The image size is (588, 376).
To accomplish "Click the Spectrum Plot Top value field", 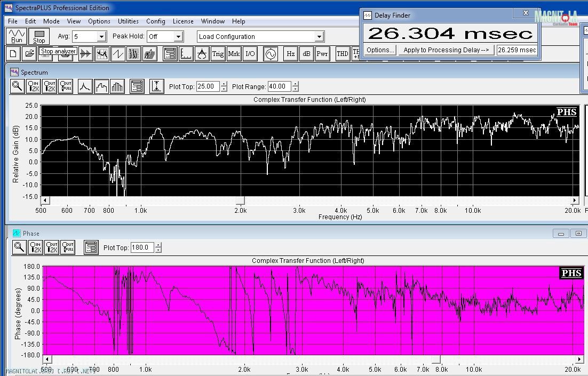I will coord(208,86).
